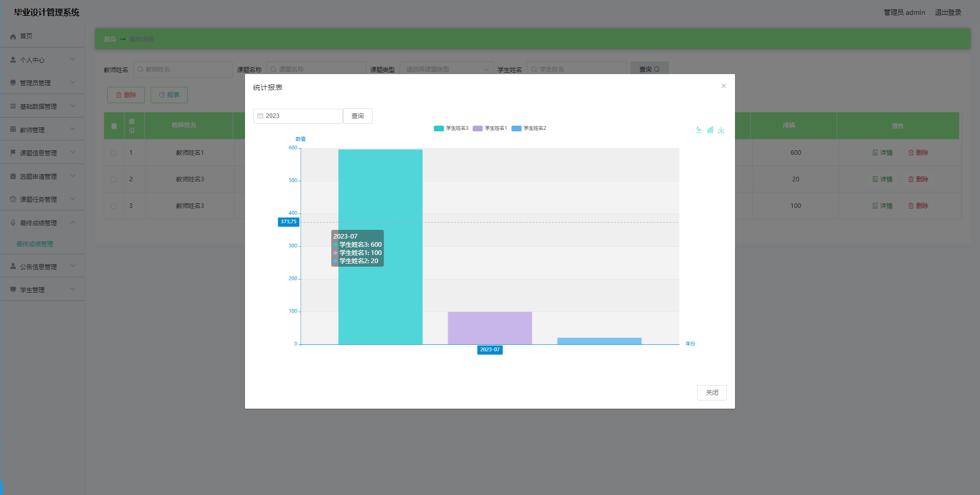Switch chart to bar chart view

(x=710, y=130)
